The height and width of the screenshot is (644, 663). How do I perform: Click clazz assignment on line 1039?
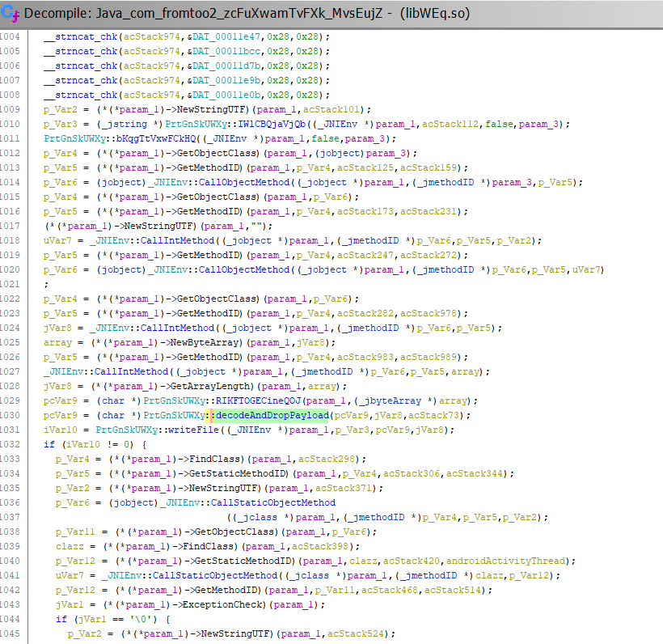coord(70,546)
